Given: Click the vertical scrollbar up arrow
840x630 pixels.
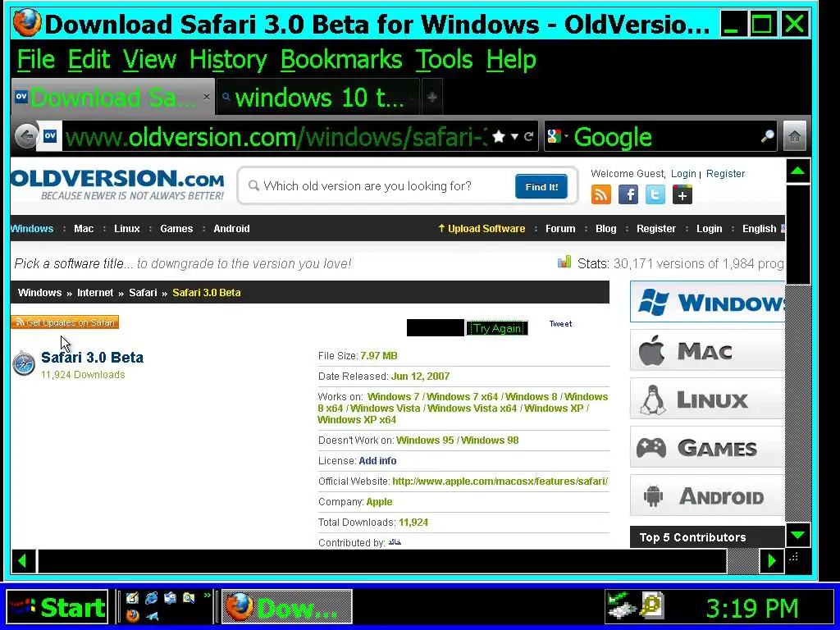Looking at the screenshot, I should 797,171.
